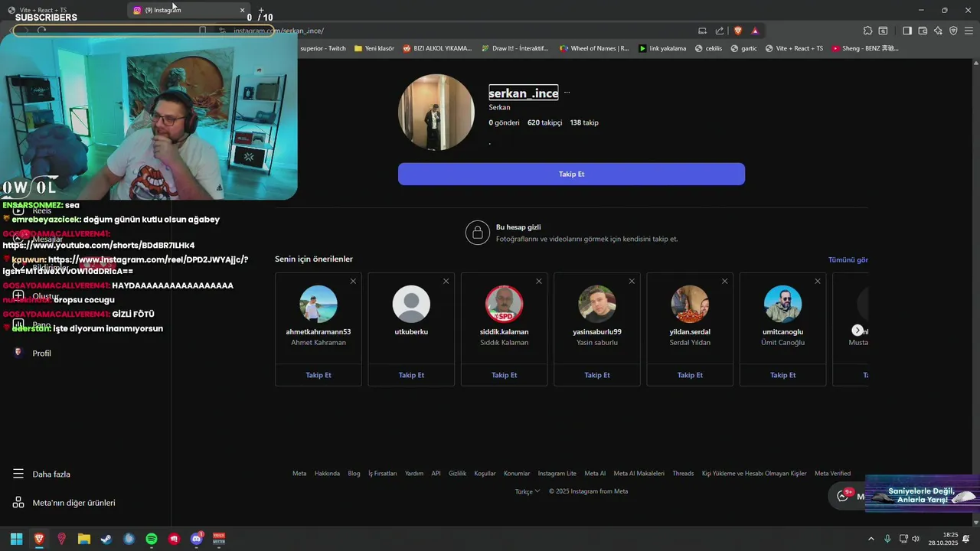The height and width of the screenshot is (551, 980).
Task: Click the Threads footer link
Action: coord(683,473)
